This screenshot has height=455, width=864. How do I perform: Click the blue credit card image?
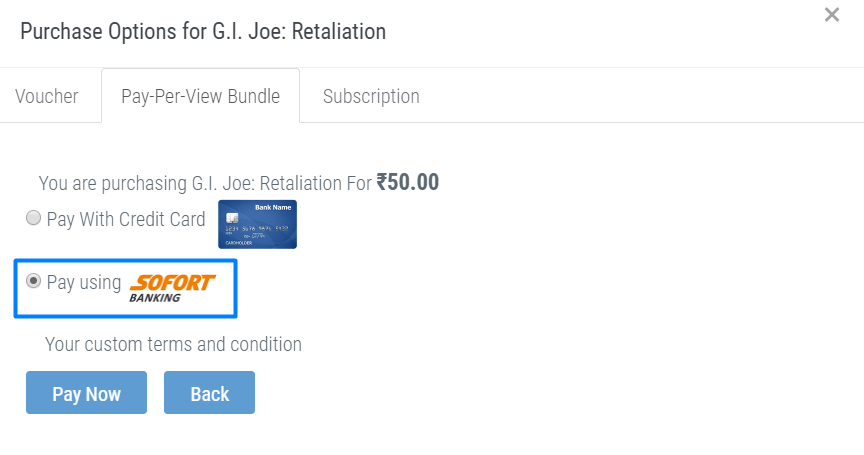[257, 224]
